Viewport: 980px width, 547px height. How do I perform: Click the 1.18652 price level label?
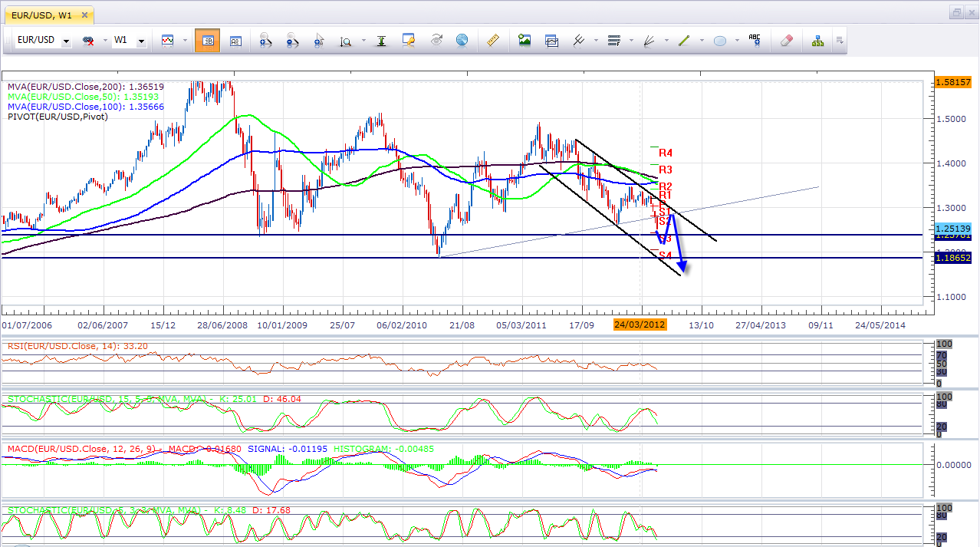954,259
